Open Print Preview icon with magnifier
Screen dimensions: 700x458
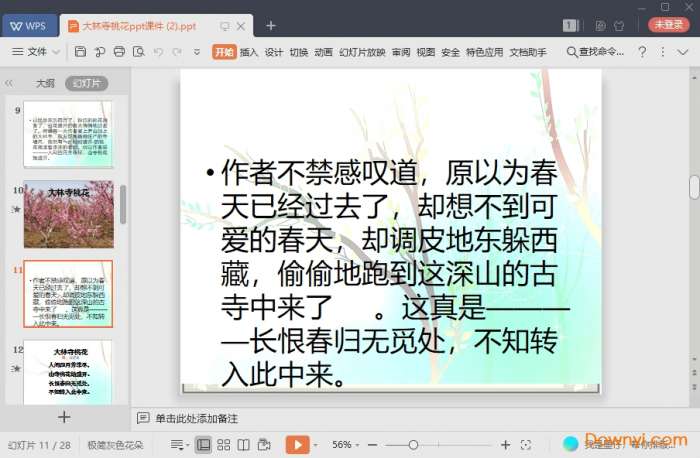coord(139,52)
